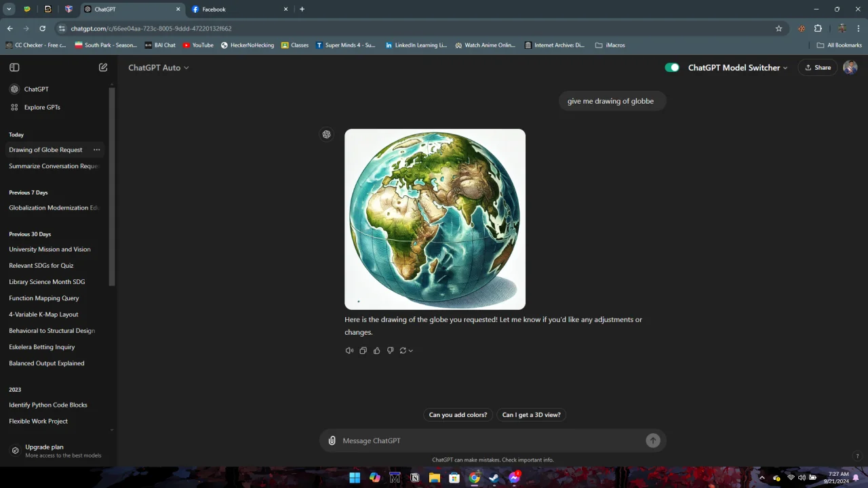
Task: Start a new chat with the compose icon
Action: [x=103, y=67]
